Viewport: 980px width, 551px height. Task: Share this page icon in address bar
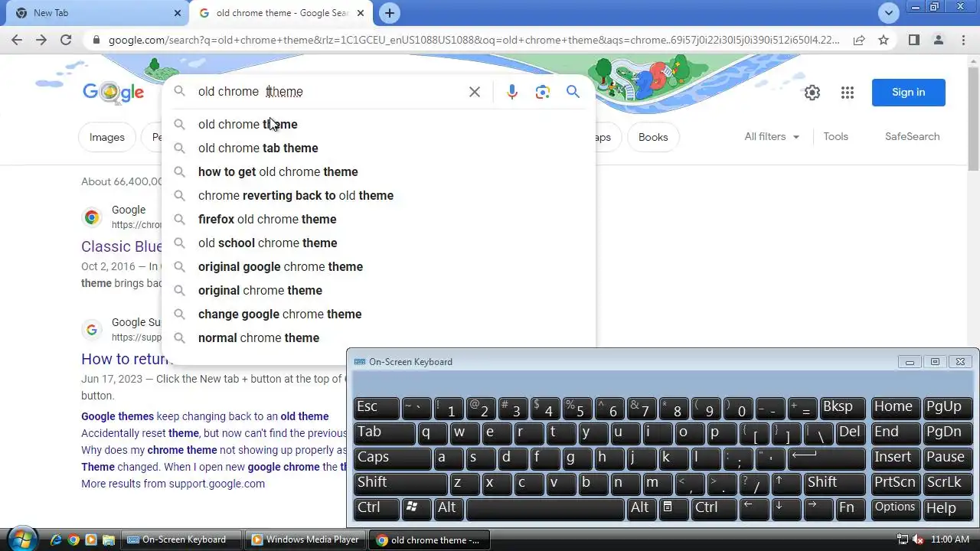click(859, 40)
